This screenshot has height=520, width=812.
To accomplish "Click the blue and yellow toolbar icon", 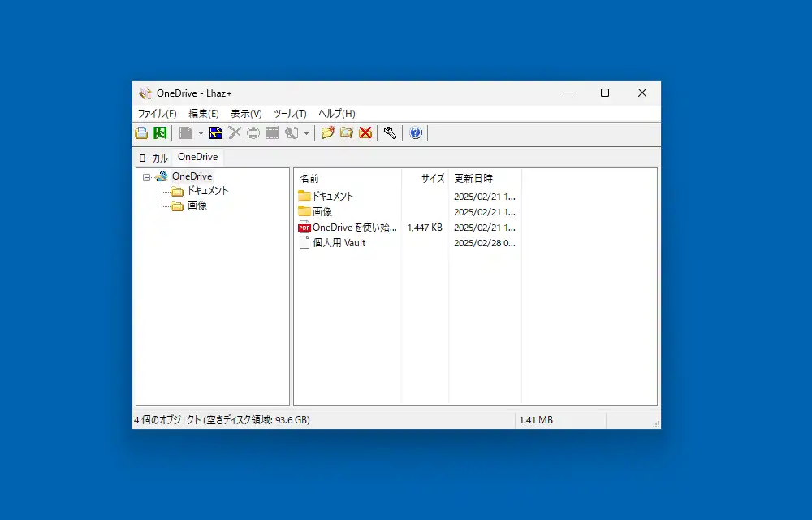I will point(216,133).
